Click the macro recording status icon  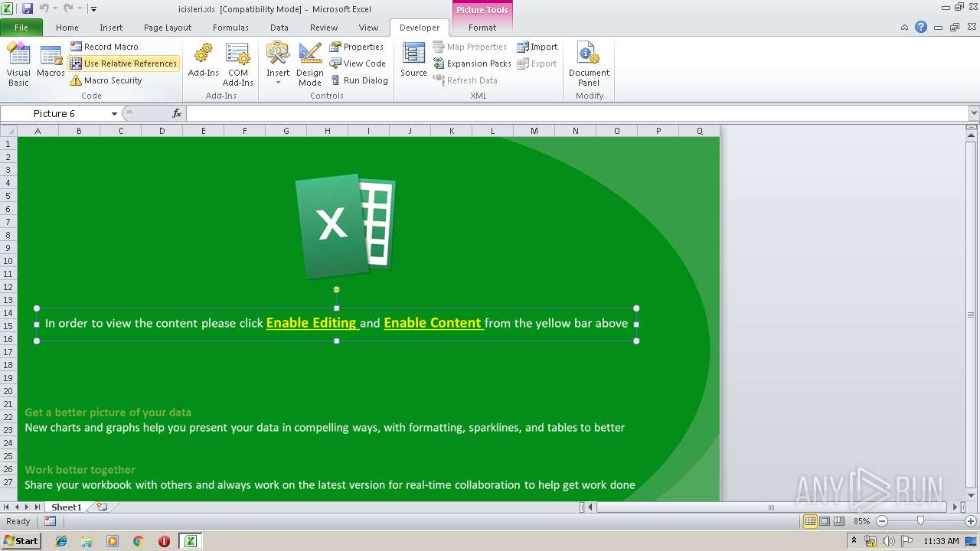point(50,521)
